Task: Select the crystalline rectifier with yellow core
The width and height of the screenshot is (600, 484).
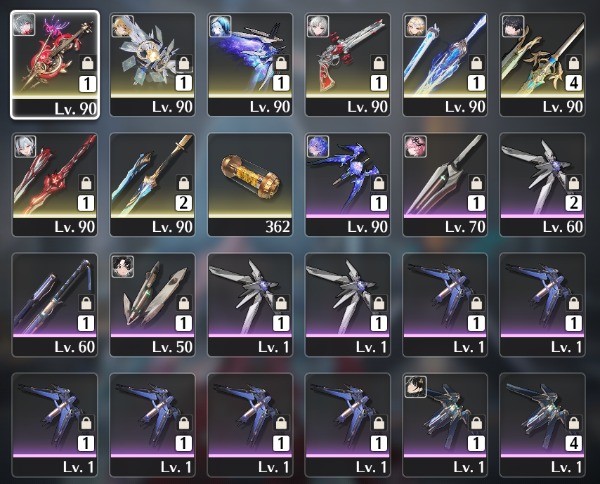Action: pyautogui.click(x=152, y=65)
